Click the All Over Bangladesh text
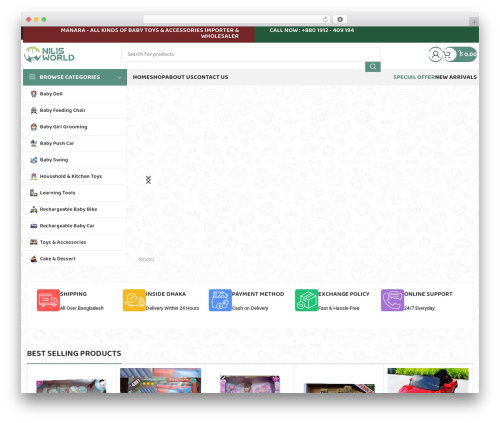 (x=82, y=308)
